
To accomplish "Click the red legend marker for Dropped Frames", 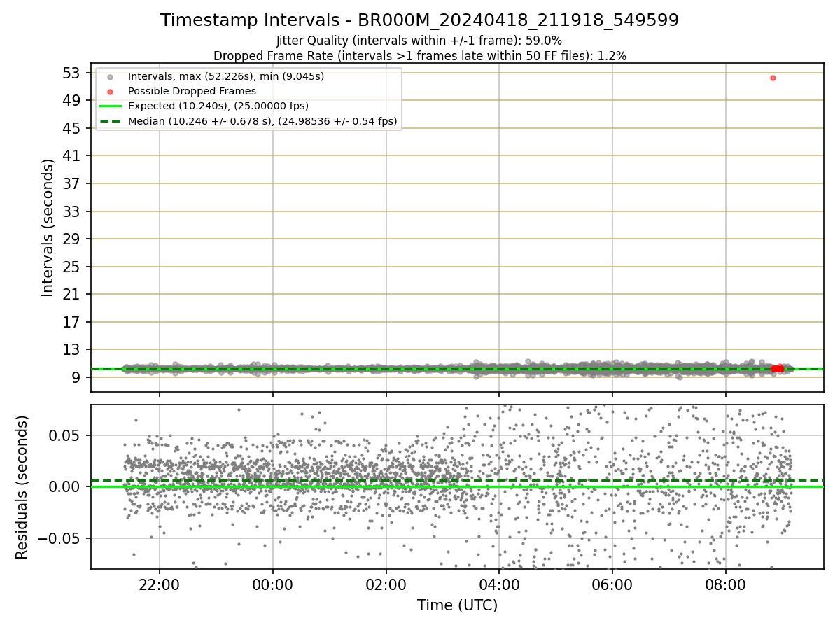I will tap(110, 91).
